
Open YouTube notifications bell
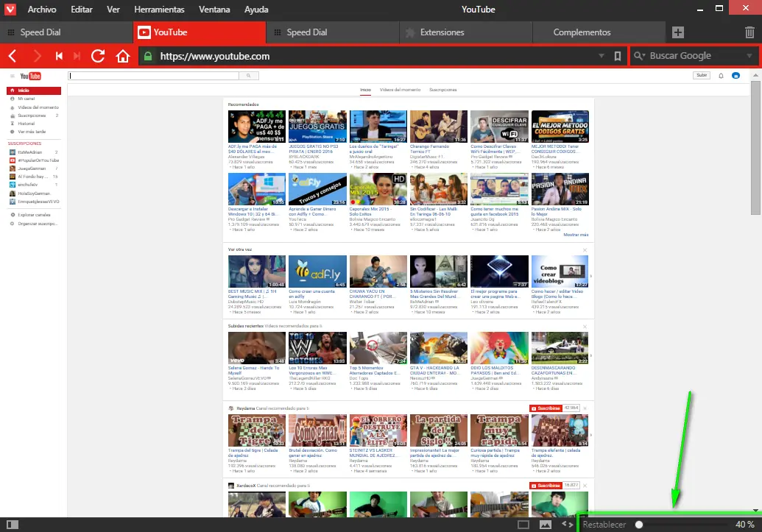click(x=721, y=76)
